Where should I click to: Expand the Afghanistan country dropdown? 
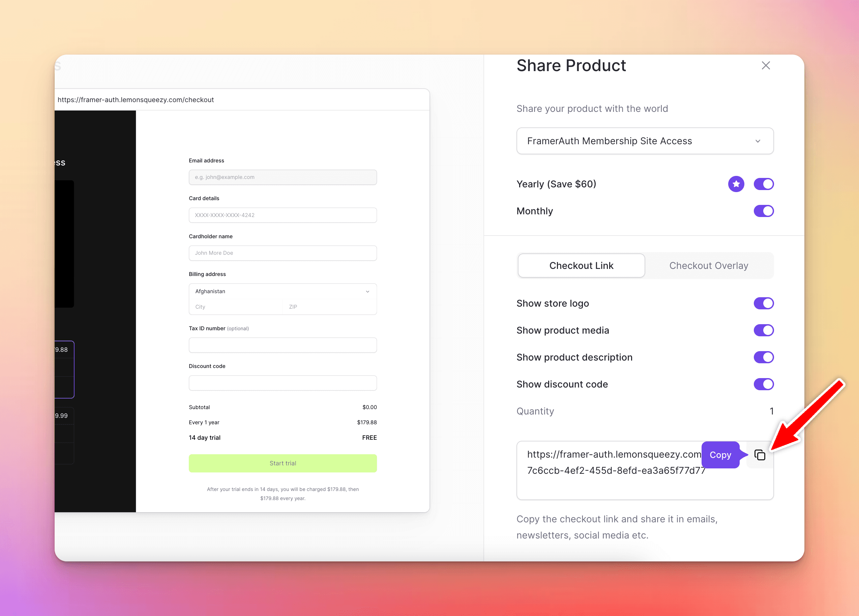click(283, 291)
